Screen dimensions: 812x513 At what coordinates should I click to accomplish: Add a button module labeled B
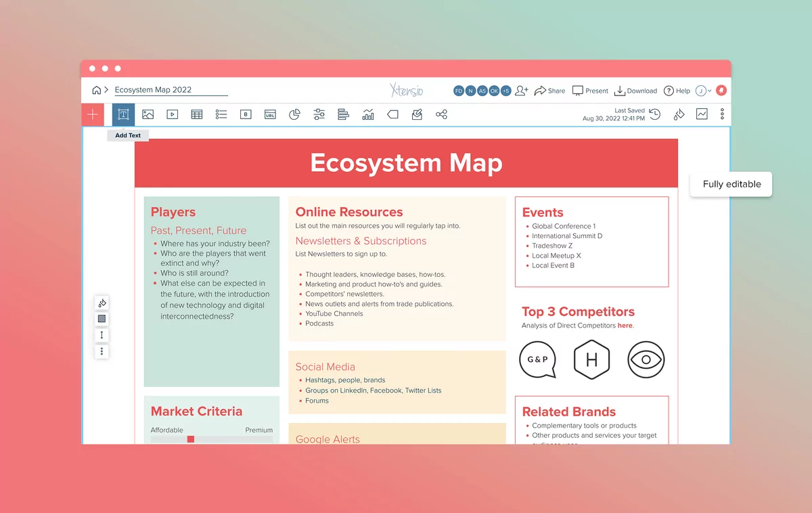pyautogui.click(x=246, y=114)
